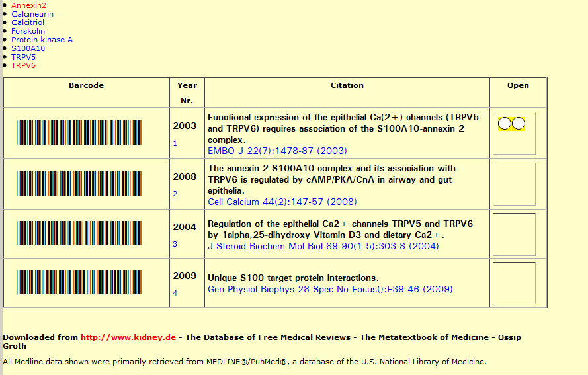Click the title 'Regulation of the epithelial Ca2+ channels'

(340, 229)
